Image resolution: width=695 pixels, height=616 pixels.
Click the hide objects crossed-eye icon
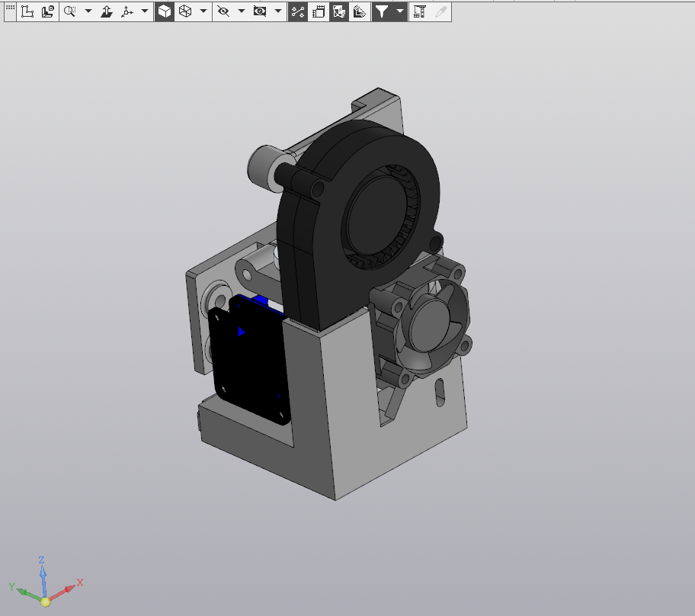(x=223, y=11)
